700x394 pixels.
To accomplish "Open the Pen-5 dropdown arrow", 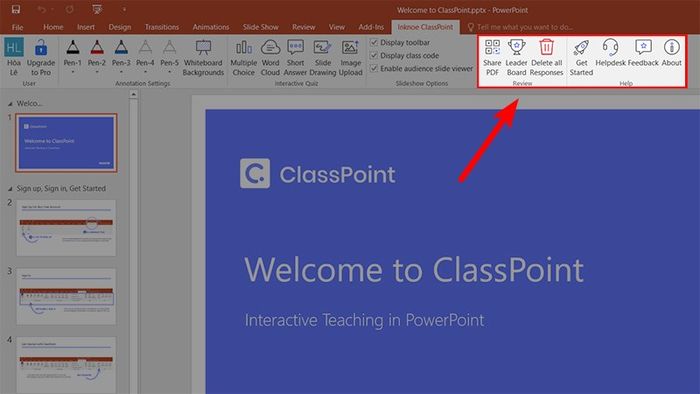I will (169, 72).
